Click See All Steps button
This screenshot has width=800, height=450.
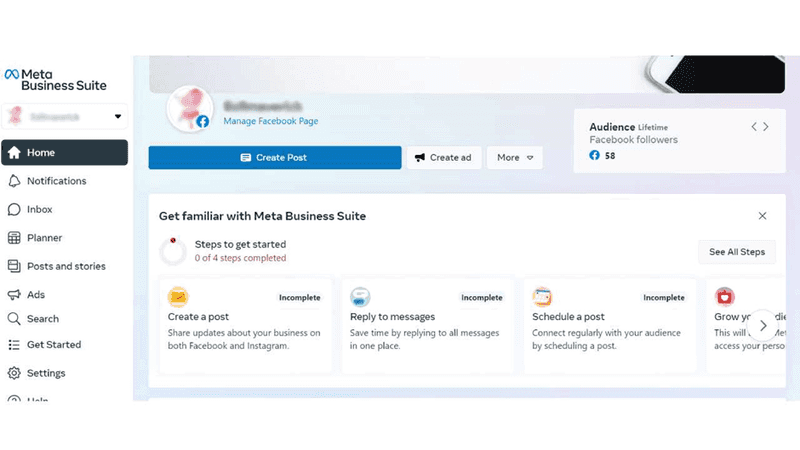click(x=737, y=252)
